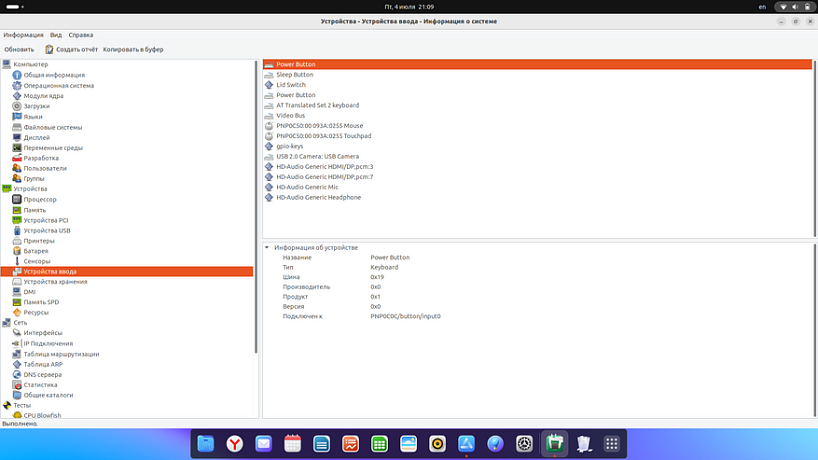The height and width of the screenshot is (460, 818).
Task: Open the Батарея device section
Action: pyautogui.click(x=36, y=251)
